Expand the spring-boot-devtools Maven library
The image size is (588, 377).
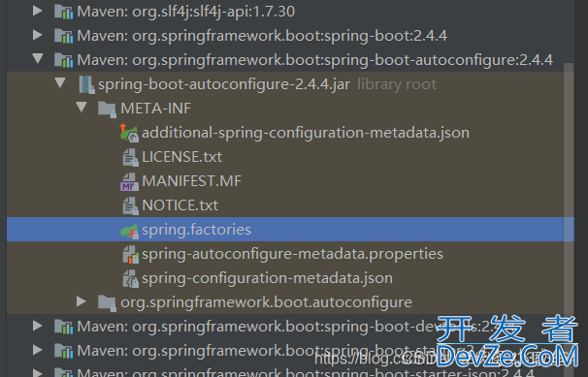coord(37,326)
